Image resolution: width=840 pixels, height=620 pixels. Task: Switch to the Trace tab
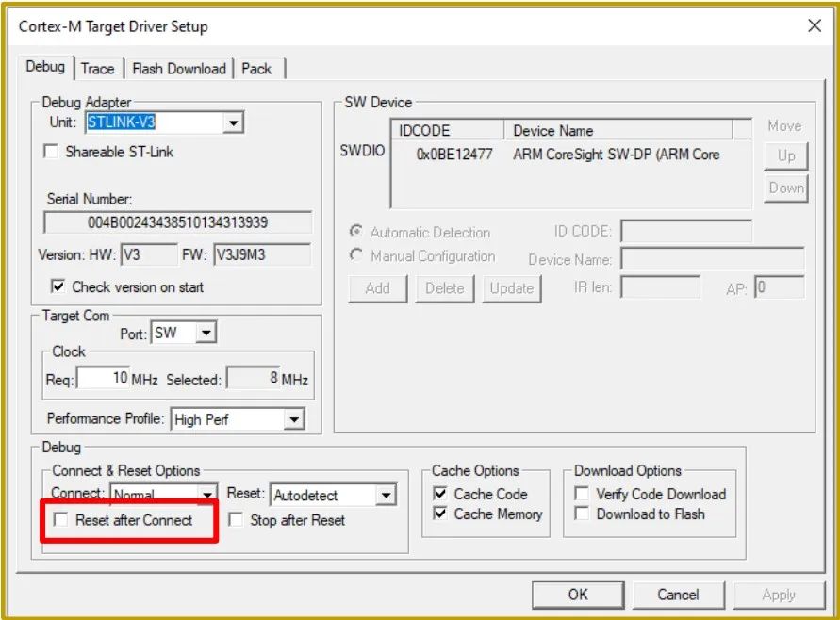[97, 69]
